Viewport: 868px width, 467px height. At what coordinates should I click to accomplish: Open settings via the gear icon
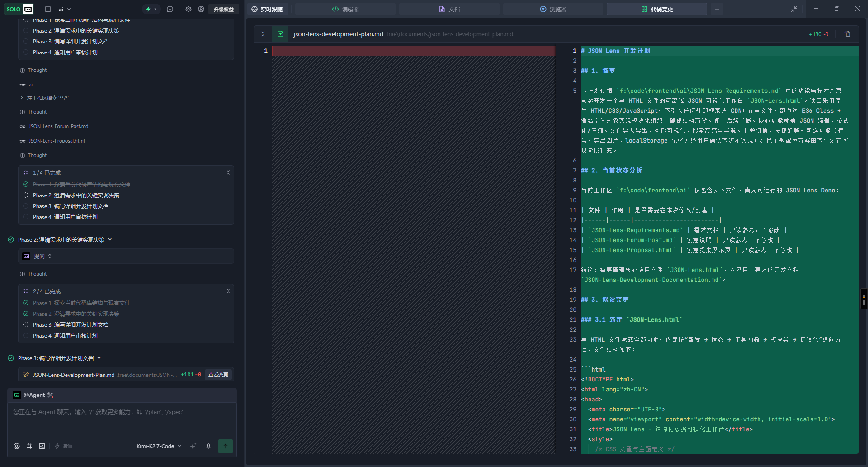[x=189, y=9]
